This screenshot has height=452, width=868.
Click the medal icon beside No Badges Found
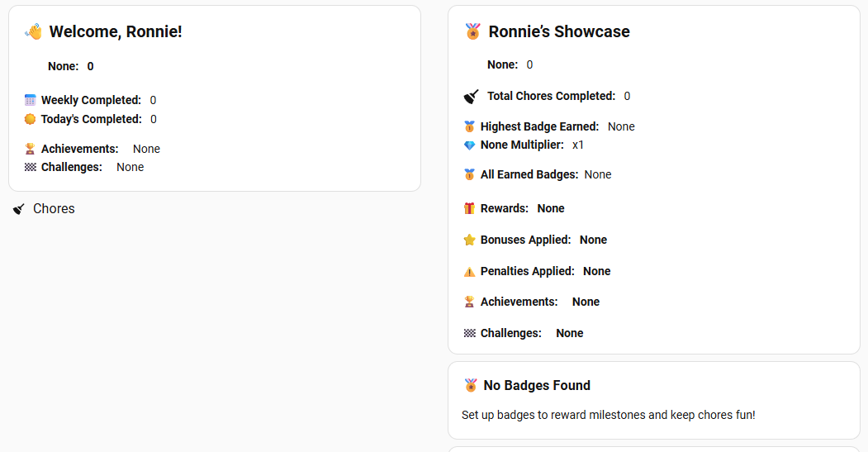pos(471,385)
